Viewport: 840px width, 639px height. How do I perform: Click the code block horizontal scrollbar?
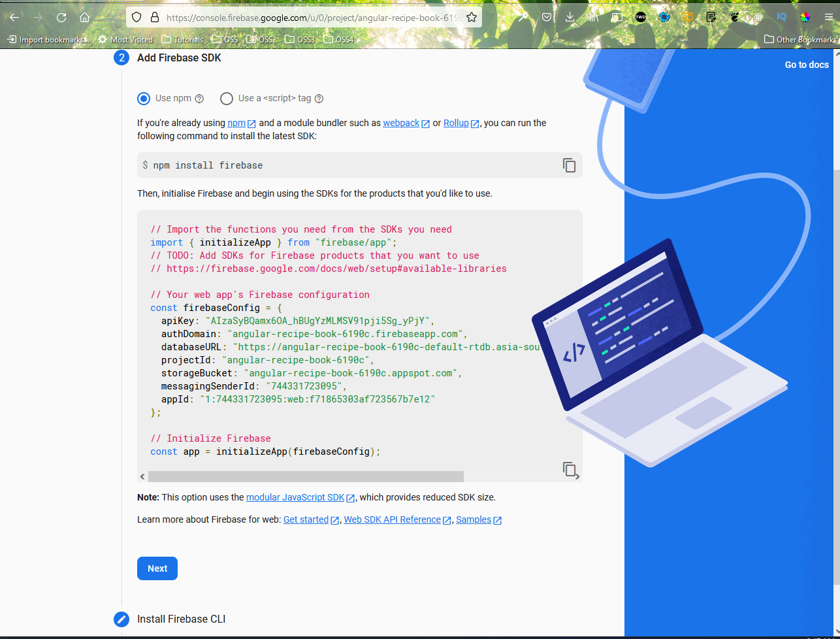coord(306,476)
